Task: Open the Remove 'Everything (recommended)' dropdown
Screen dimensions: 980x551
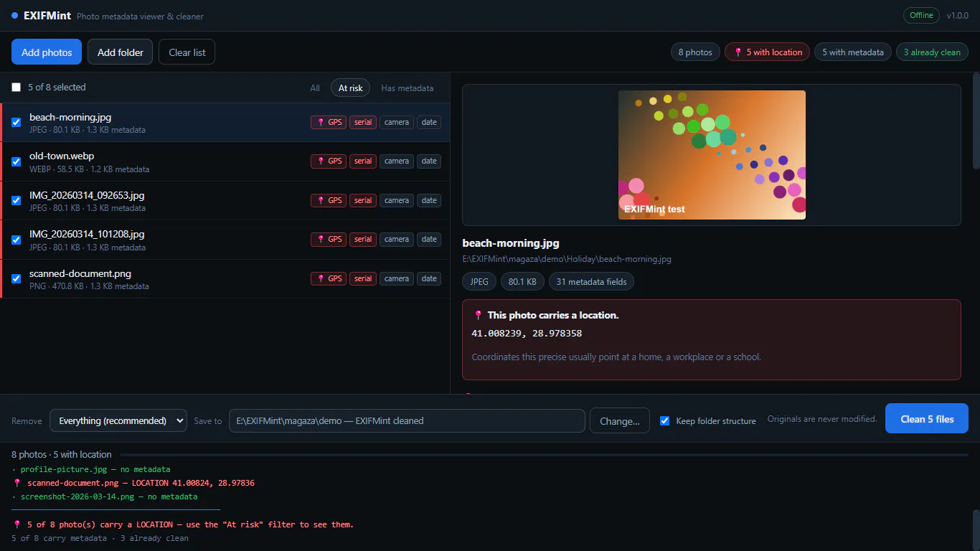Action: pyautogui.click(x=118, y=420)
